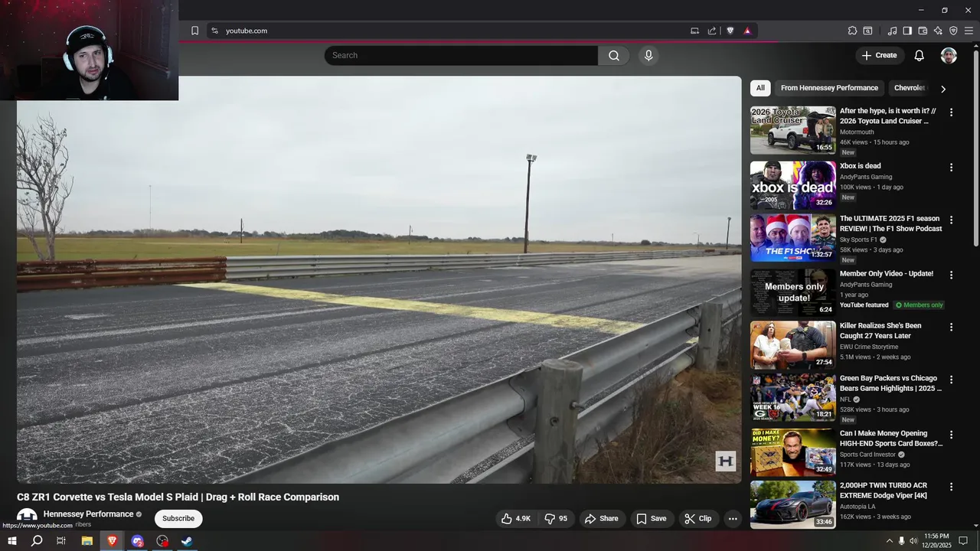980x551 pixels.
Task: Like the video with thumbs up
Action: click(516, 518)
